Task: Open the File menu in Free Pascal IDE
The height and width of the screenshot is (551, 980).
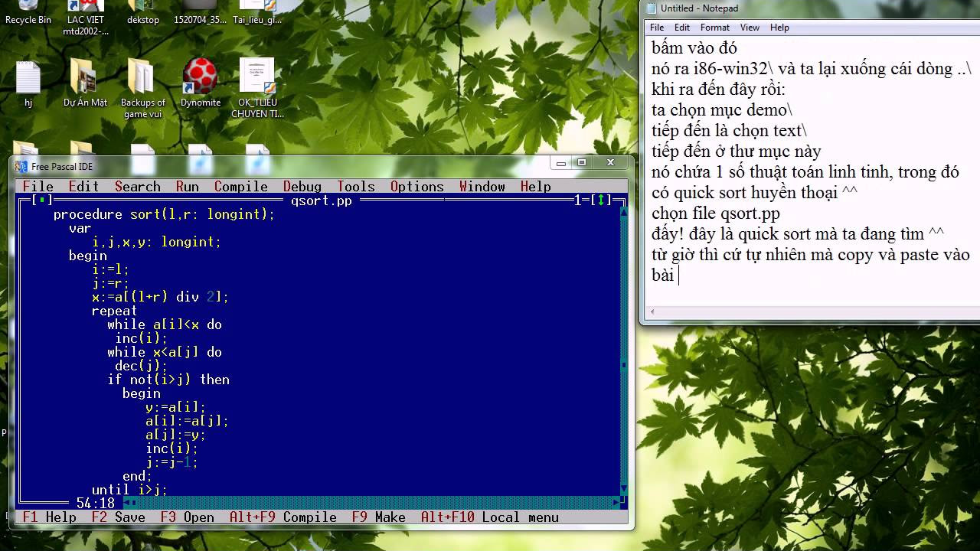Action: point(38,187)
